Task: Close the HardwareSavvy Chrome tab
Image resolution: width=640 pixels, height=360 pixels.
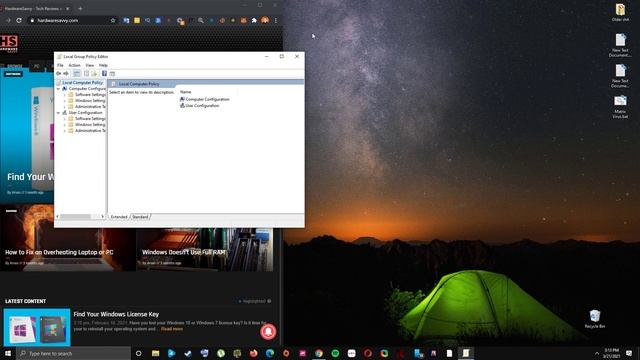Action: click(68, 8)
